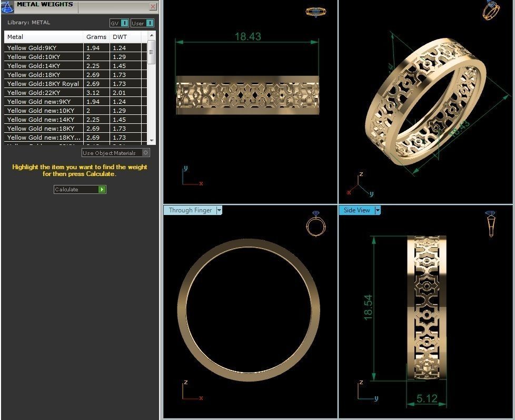Click the Side View viewport label
515x420 pixels.
356,210
